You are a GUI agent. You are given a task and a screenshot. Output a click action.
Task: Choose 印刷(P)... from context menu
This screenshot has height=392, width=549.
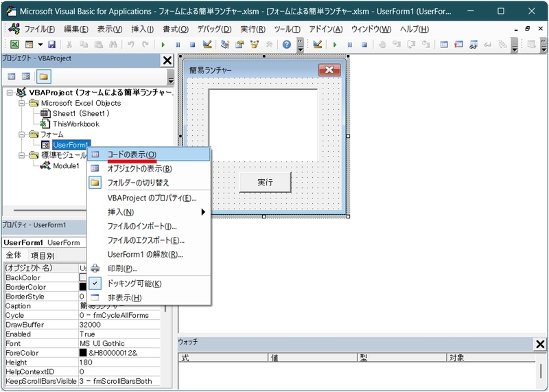pos(149,268)
